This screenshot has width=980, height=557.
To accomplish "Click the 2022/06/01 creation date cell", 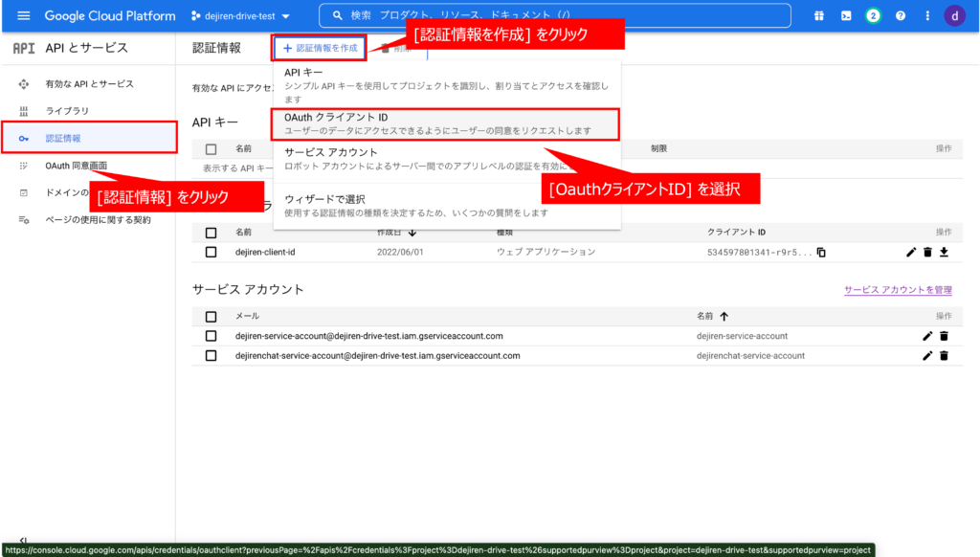I will point(400,252).
